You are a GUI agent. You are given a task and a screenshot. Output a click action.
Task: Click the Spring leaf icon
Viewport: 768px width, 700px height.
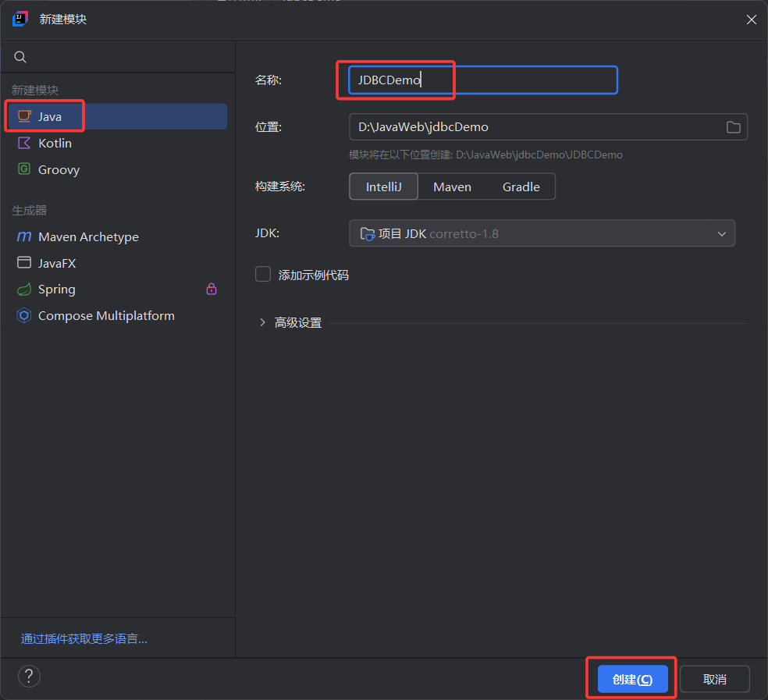pyautogui.click(x=24, y=289)
